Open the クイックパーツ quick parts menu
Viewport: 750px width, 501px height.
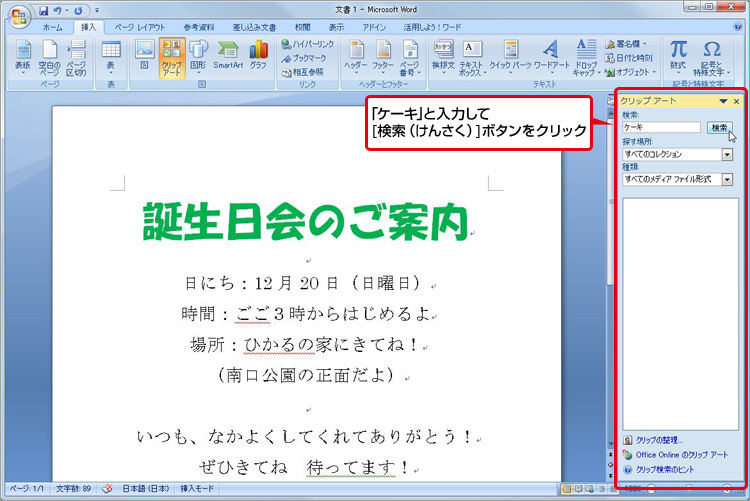click(x=510, y=58)
